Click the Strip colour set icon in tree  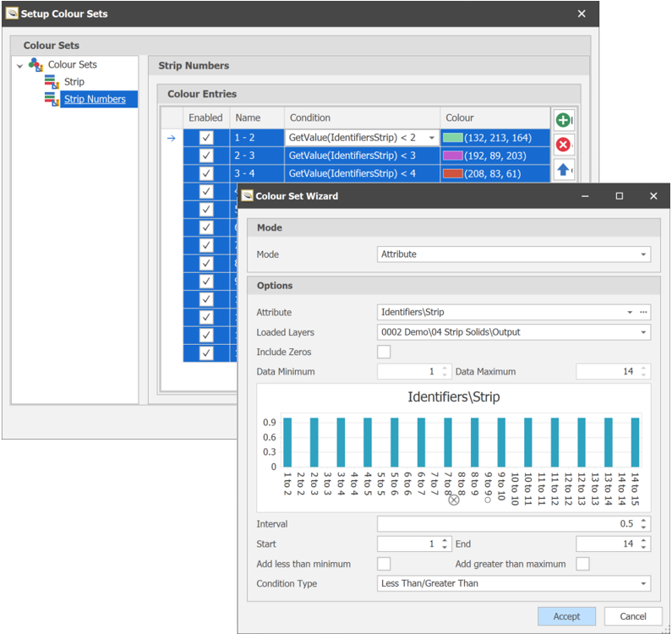pos(52,82)
